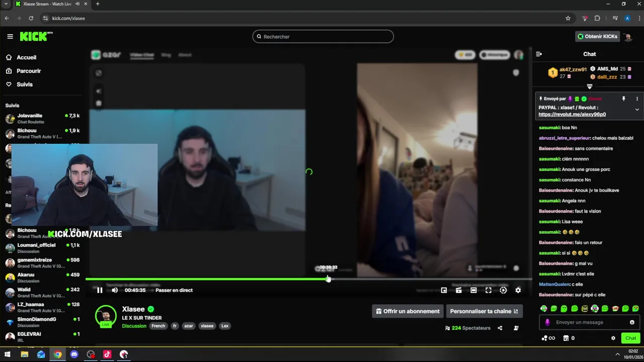
Task: Reload the page in Chrome
Action: pos(31,18)
